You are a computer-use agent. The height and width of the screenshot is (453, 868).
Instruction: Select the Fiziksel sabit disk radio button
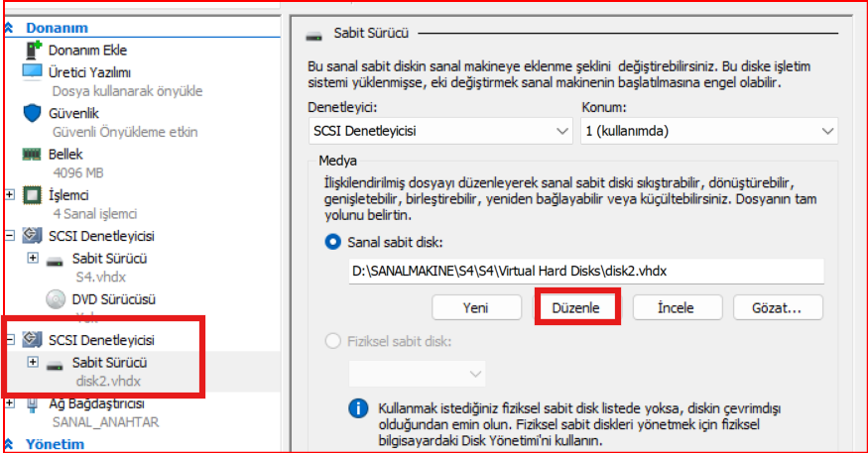(333, 342)
